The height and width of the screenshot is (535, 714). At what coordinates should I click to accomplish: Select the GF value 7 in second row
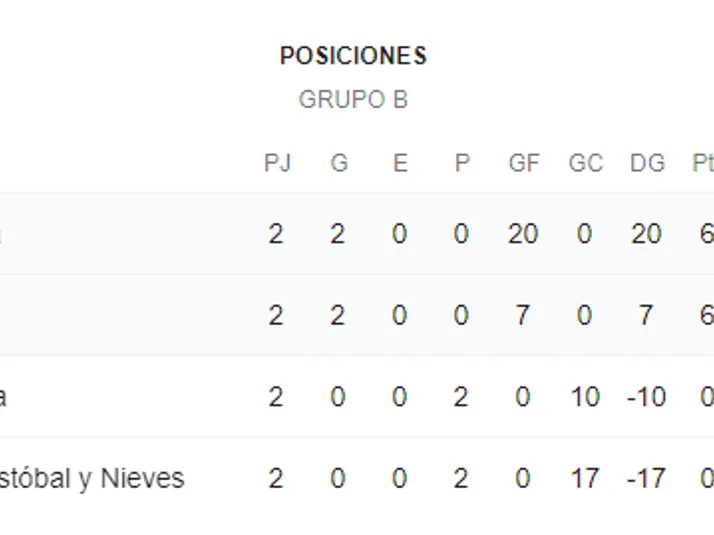click(523, 316)
